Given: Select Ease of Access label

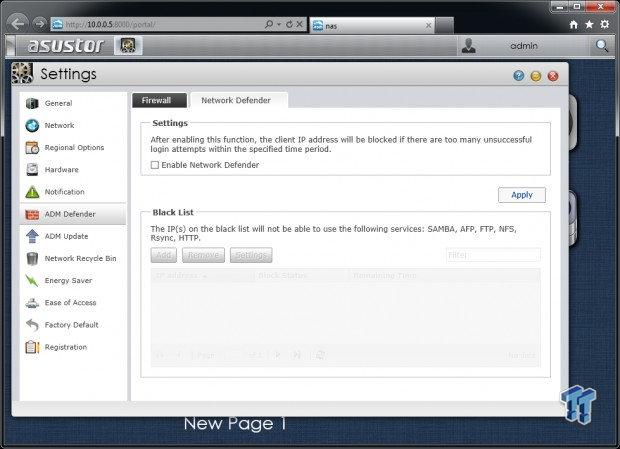Looking at the screenshot, I should (70, 303).
